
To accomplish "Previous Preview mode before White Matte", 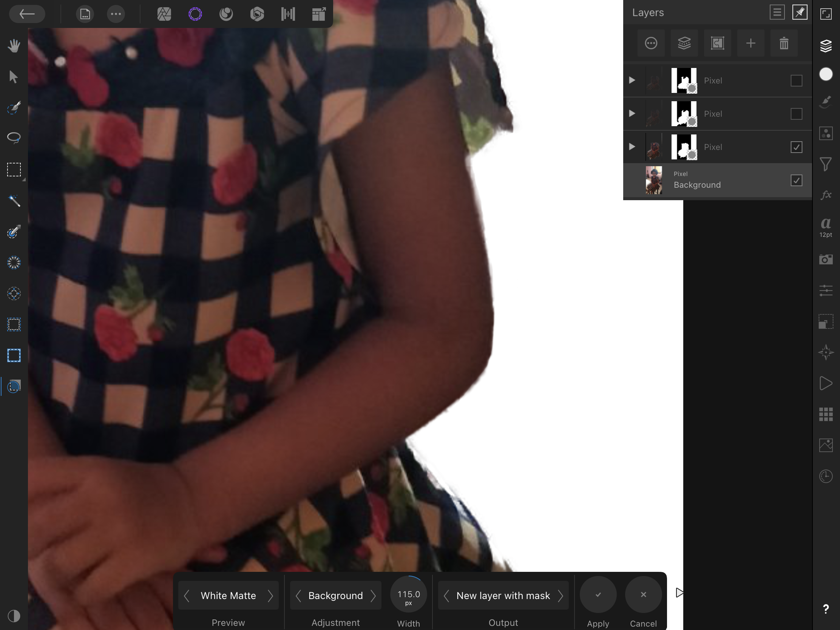I will click(x=187, y=596).
